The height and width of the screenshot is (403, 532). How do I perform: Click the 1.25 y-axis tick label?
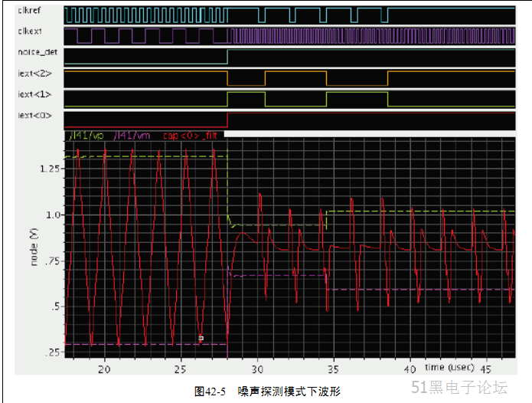pyautogui.click(x=50, y=169)
